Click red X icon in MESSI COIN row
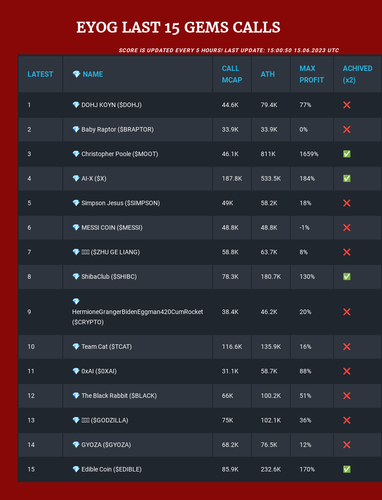382x500 pixels. pyautogui.click(x=347, y=227)
